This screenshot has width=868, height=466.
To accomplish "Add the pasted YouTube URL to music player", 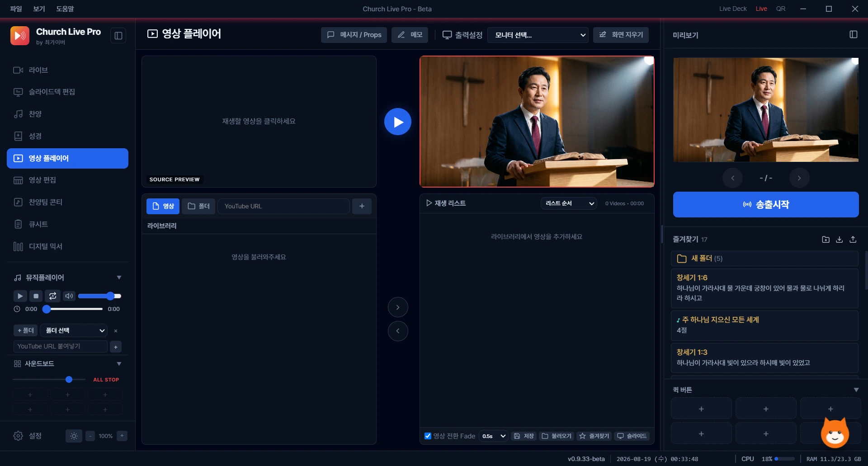I will click(x=116, y=347).
